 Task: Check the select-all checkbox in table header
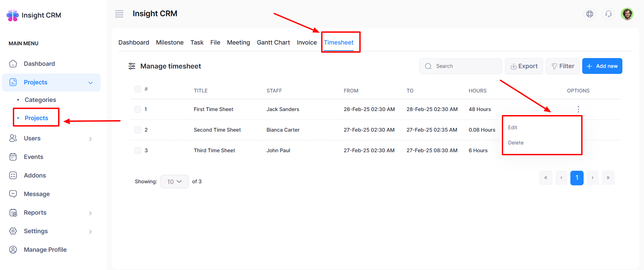(x=138, y=89)
